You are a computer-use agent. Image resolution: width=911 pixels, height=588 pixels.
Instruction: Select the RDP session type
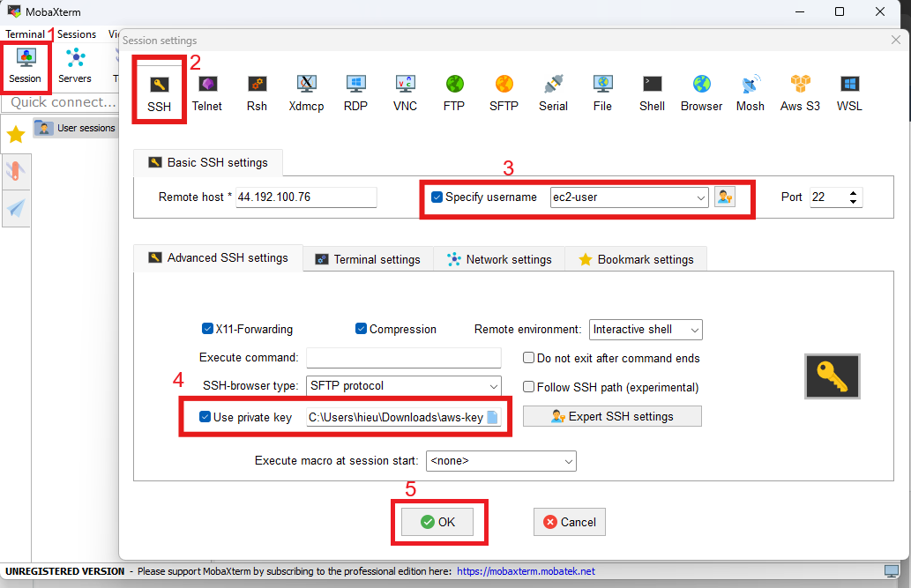[x=355, y=93]
